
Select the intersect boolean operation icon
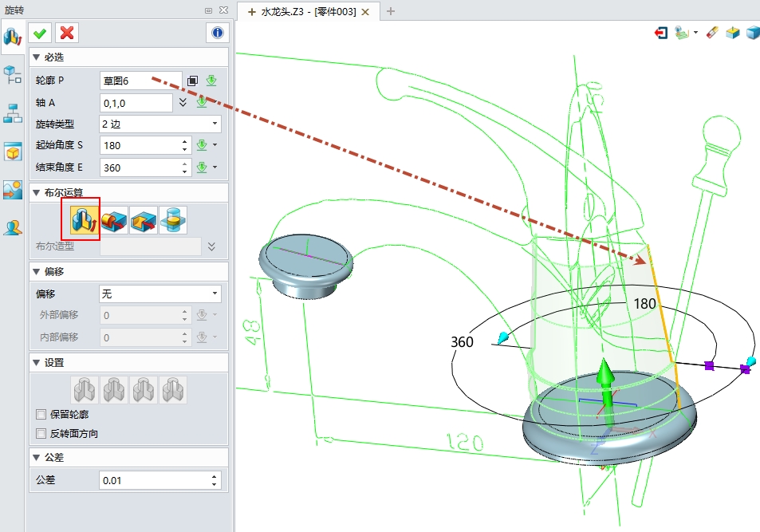point(173,219)
